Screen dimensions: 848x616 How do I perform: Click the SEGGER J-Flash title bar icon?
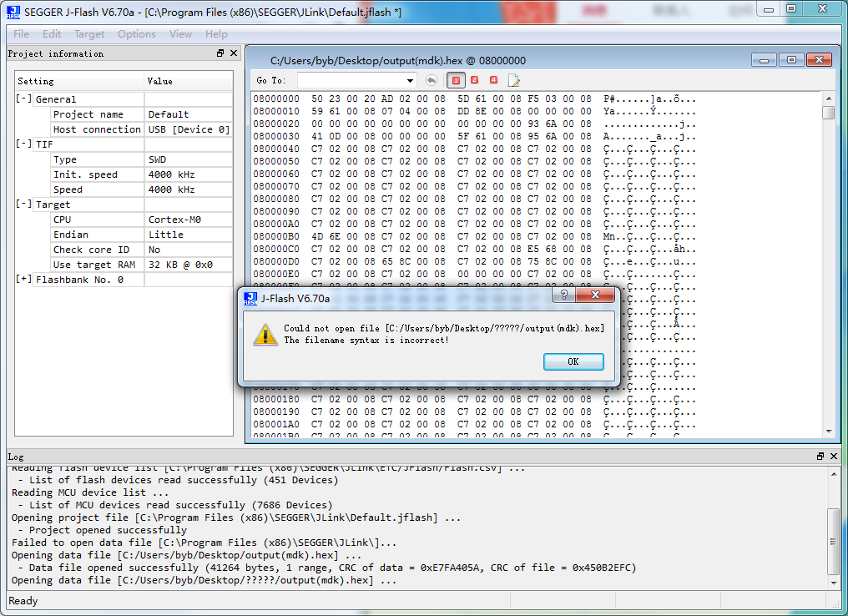(13, 12)
